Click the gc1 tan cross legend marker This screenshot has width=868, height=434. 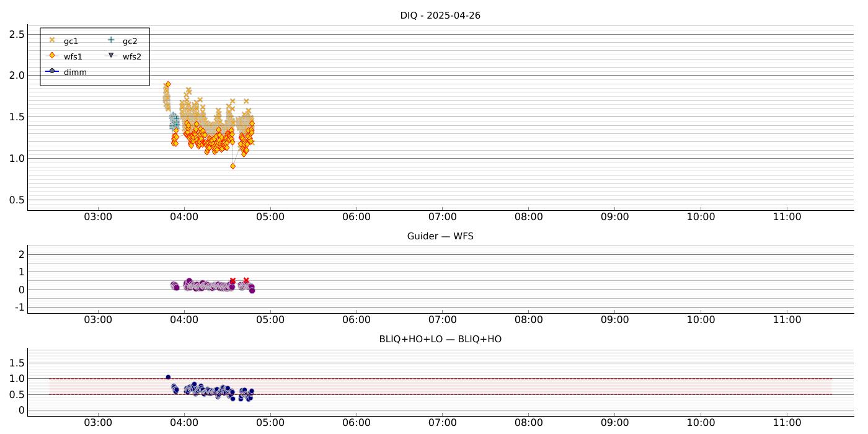52,40
